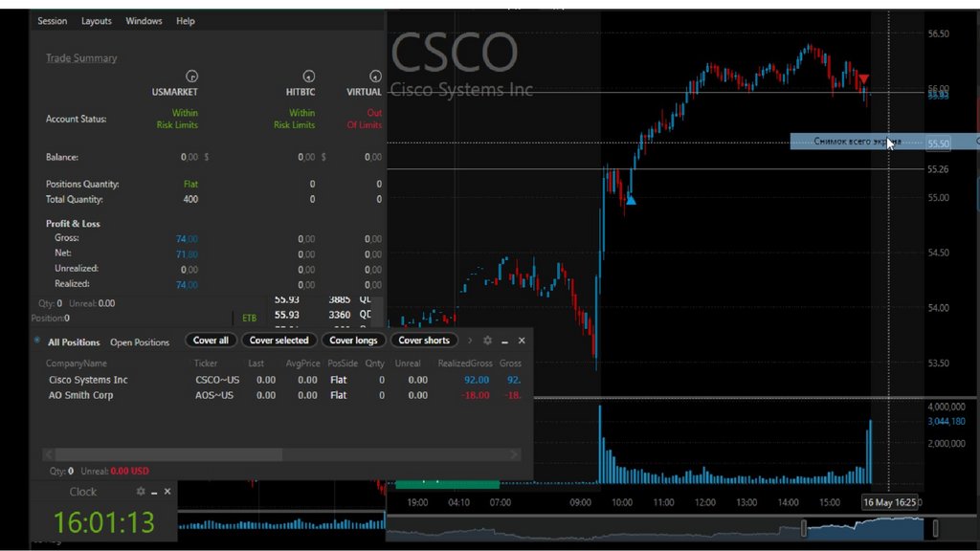Minimize the Clock panel
This screenshot has width=980, height=551.
[154, 493]
